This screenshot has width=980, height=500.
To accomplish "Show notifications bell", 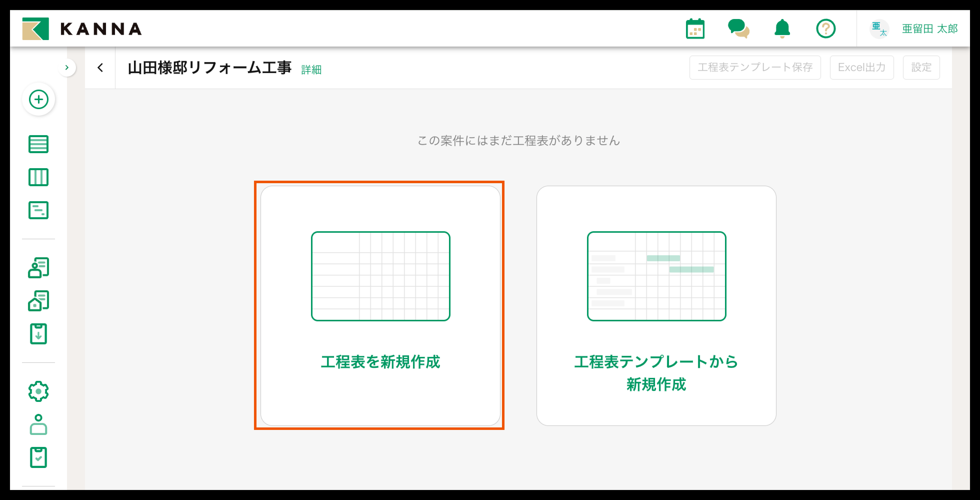I will pos(782,29).
